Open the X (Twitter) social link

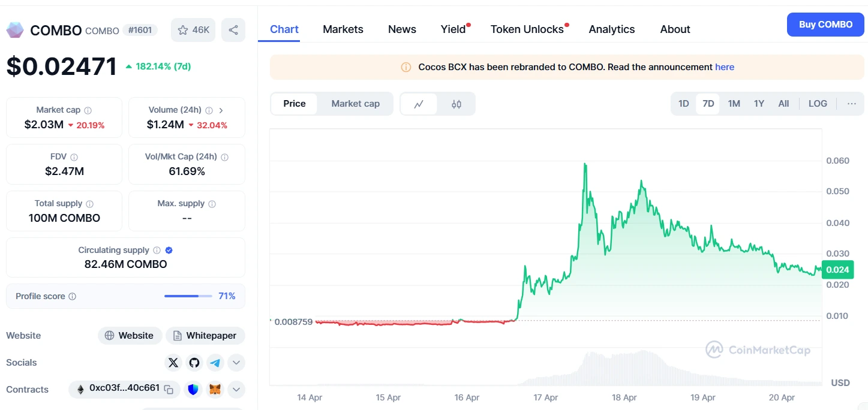(173, 363)
